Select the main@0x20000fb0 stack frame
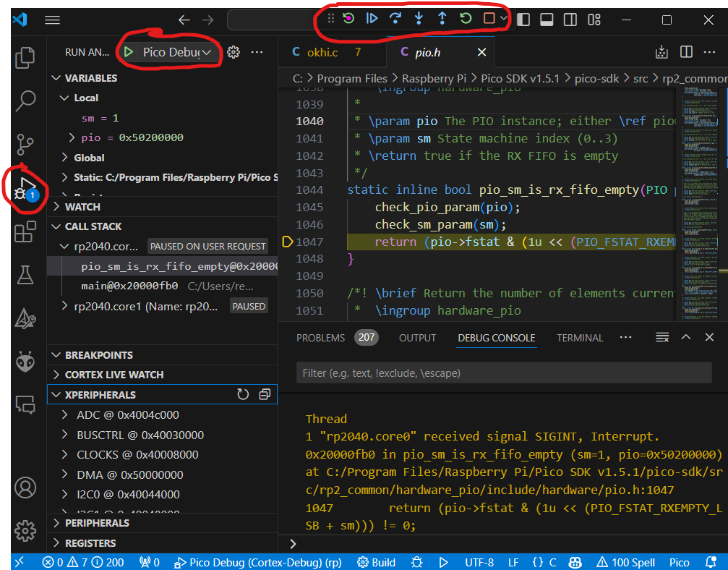 163,286
